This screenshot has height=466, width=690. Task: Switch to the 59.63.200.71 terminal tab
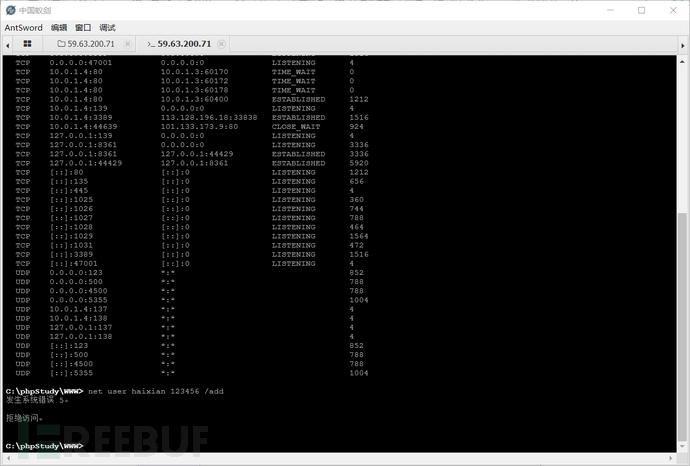[184, 44]
